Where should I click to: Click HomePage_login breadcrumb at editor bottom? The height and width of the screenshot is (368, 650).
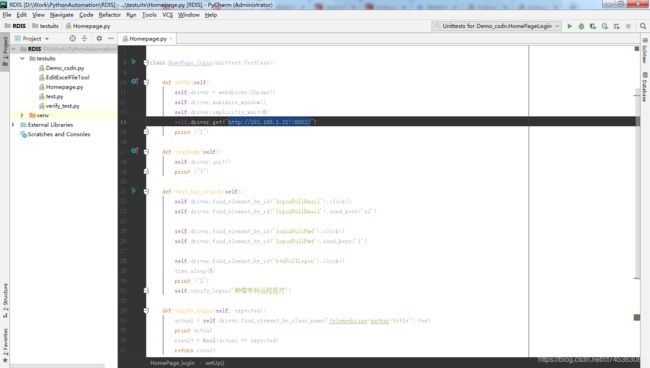[172, 363]
